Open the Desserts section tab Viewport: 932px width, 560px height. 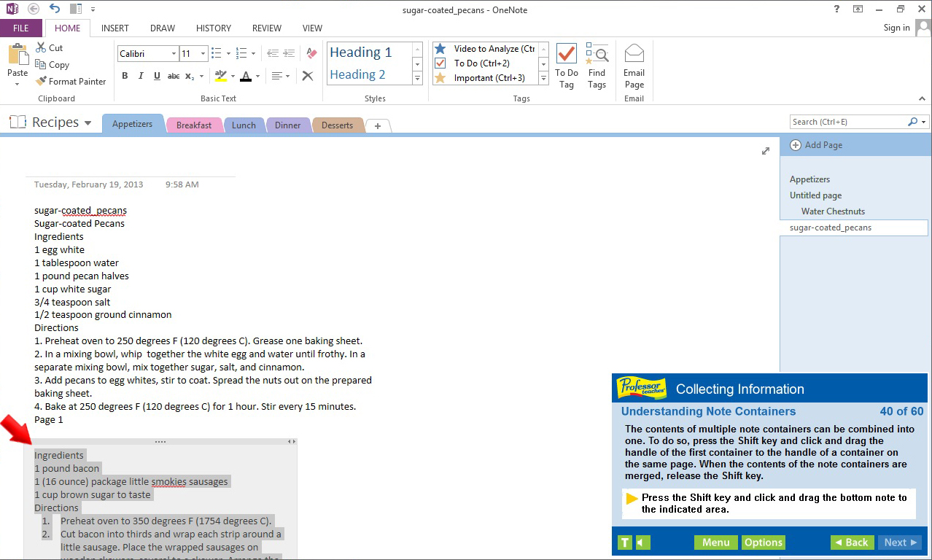pos(337,125)
